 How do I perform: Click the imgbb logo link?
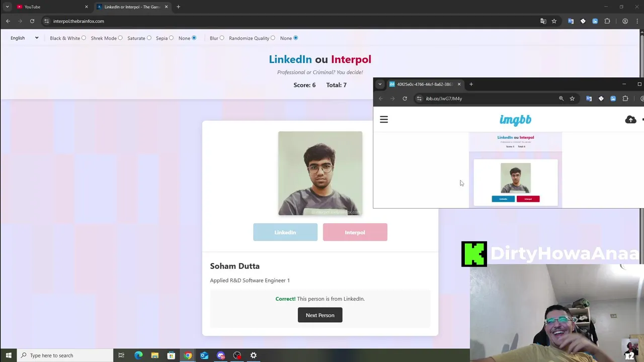[x=515, y=120]
